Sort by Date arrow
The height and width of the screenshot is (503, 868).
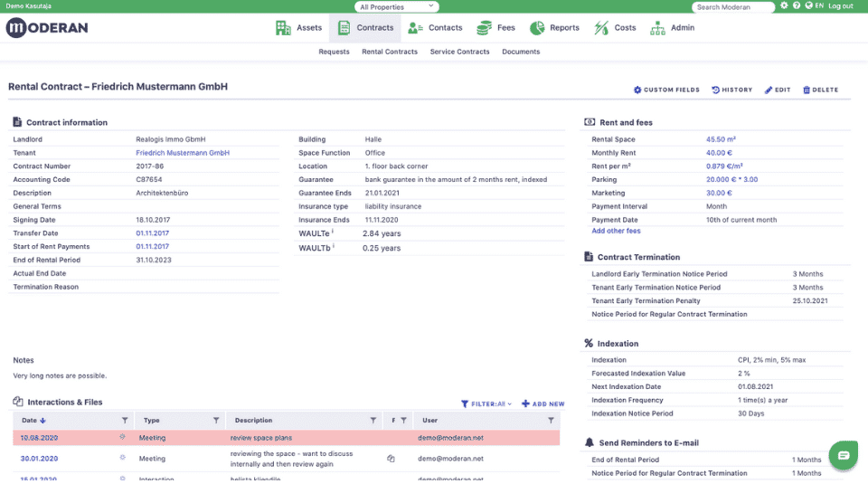pyautogui.click(x=43, y=421)
